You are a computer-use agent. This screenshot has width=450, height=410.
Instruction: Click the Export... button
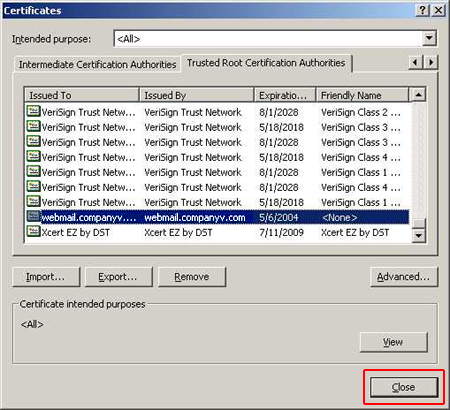point(118,277)
